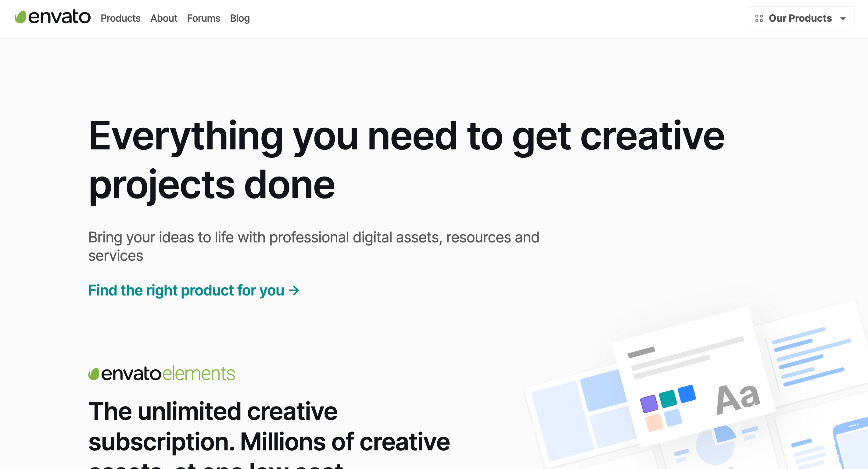Click the 'Bring your ideas to life' subtitle
This screenshot has height=469, width=868.
click(314, 246)
